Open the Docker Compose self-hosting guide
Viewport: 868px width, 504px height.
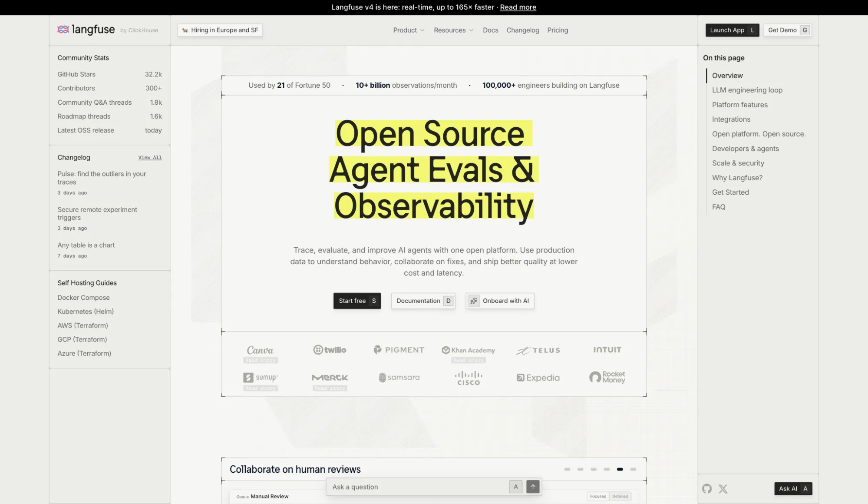coord(83,298)
